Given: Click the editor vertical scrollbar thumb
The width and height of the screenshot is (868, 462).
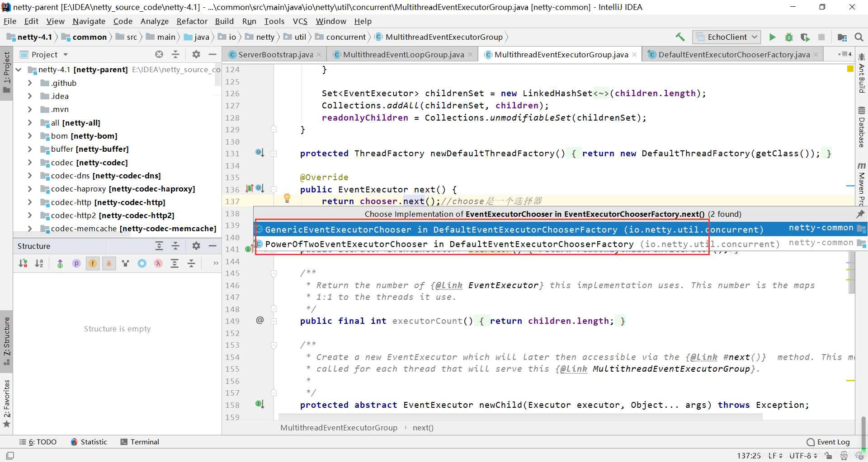Looking at the screenshot, I should tap(852, 272).
